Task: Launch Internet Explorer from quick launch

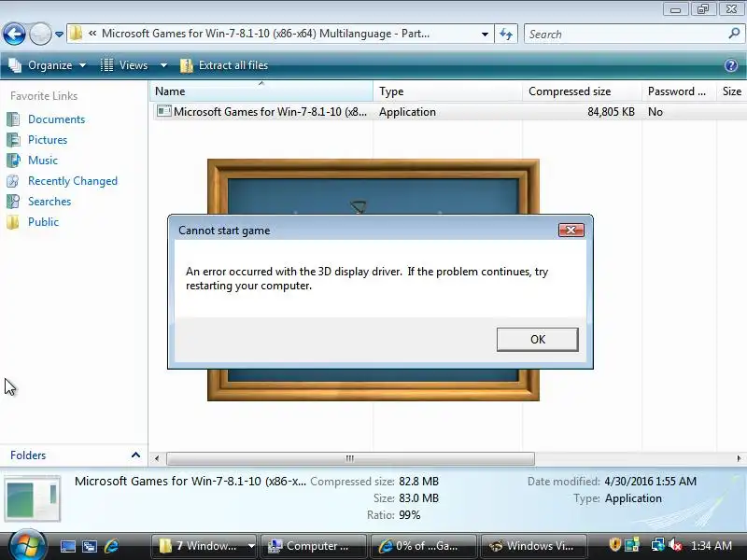Action: point(111,546)
